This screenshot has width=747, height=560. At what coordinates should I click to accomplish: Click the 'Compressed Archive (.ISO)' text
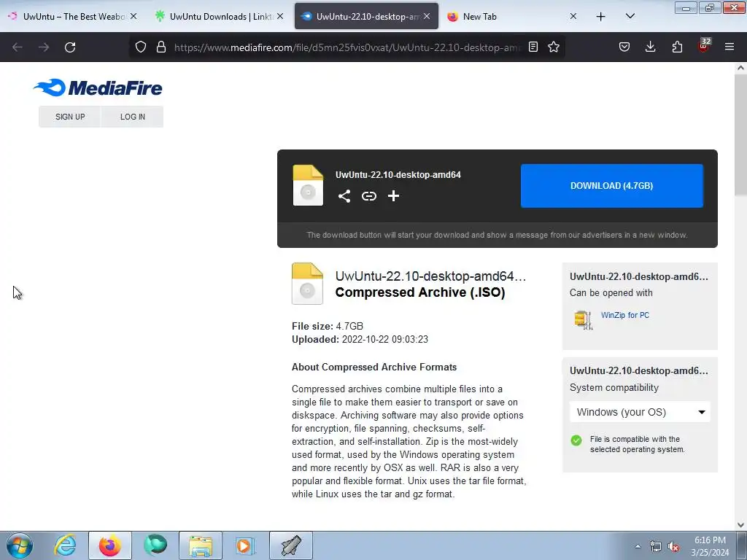pyautogui.click(x=420, y=292)
